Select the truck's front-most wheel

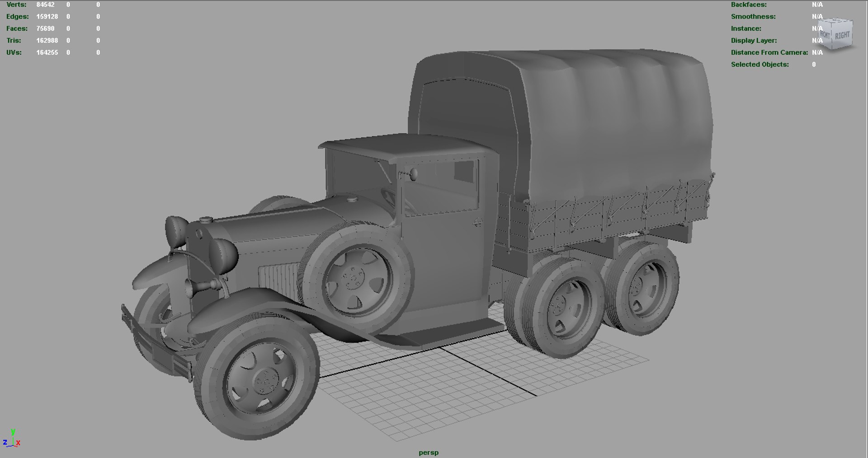[x=258, y=377]
